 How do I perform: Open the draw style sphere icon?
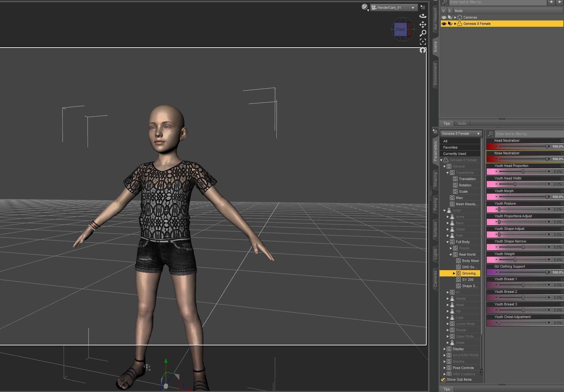365,7
